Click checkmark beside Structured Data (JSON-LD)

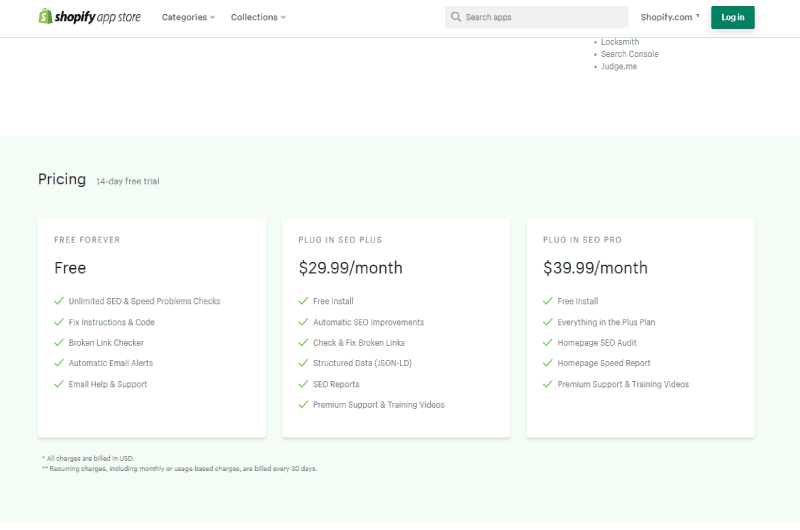coord(303,363)
